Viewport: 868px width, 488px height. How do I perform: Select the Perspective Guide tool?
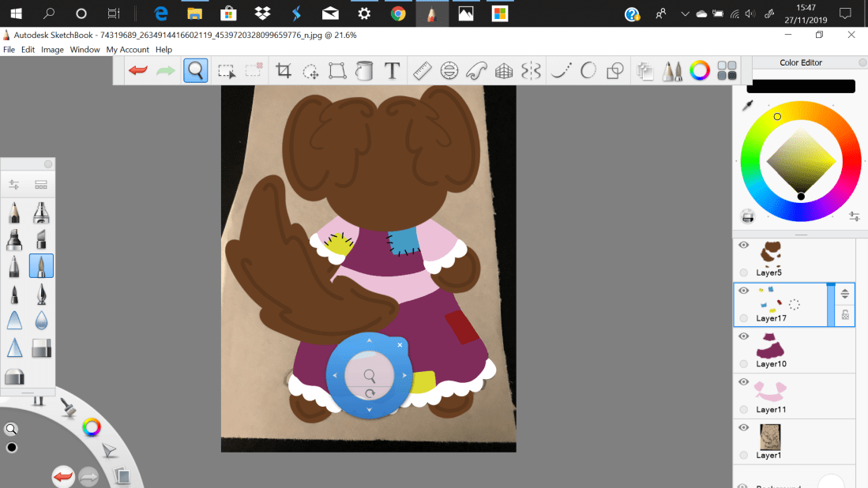[504, 71]
